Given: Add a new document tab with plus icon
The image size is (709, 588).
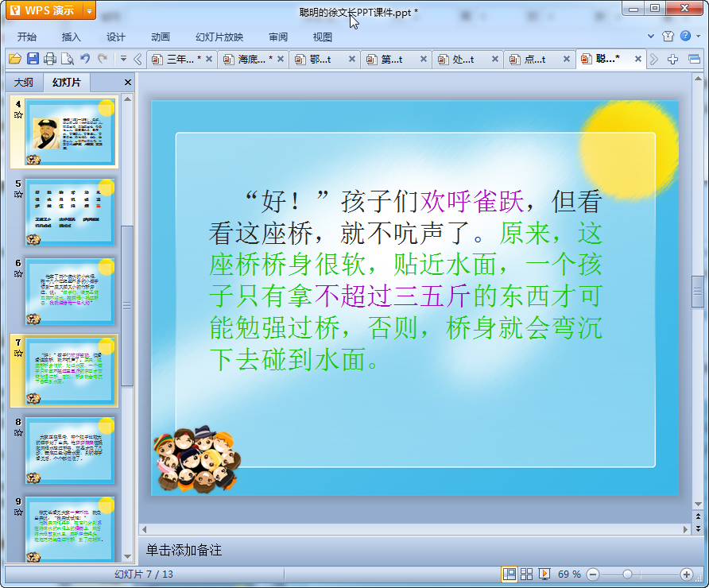Looking at the screenshot, I should click(x=672, y=60).
